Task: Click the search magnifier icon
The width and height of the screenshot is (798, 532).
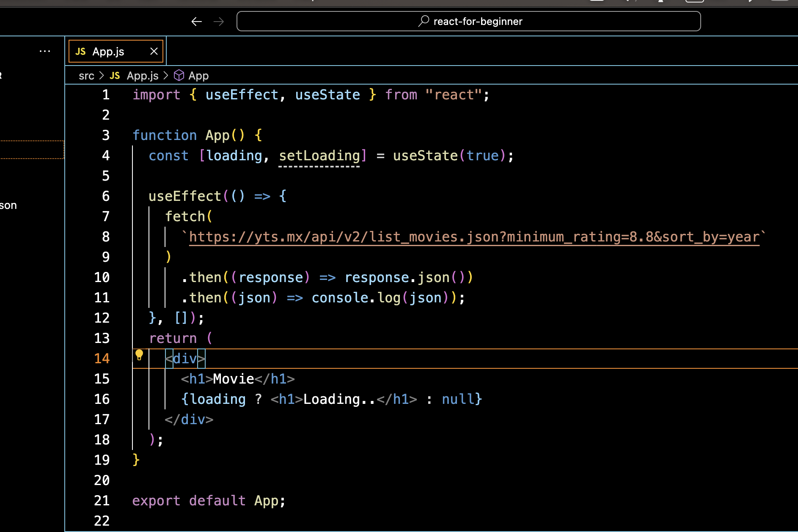Action: point(424,21)
